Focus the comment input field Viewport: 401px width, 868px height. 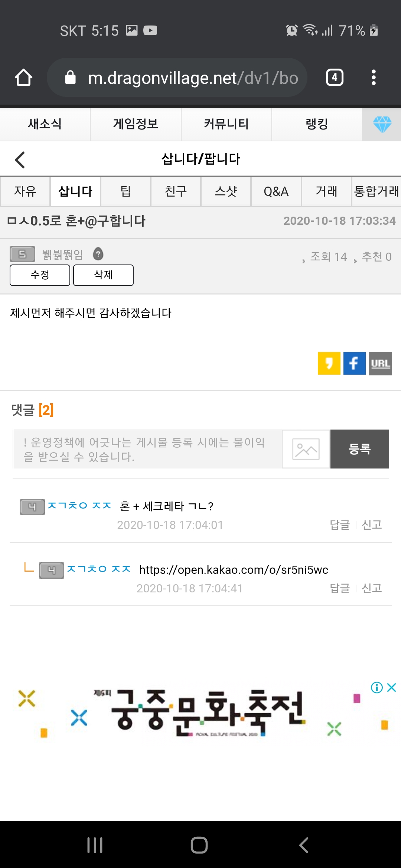[x=147, y=449]
